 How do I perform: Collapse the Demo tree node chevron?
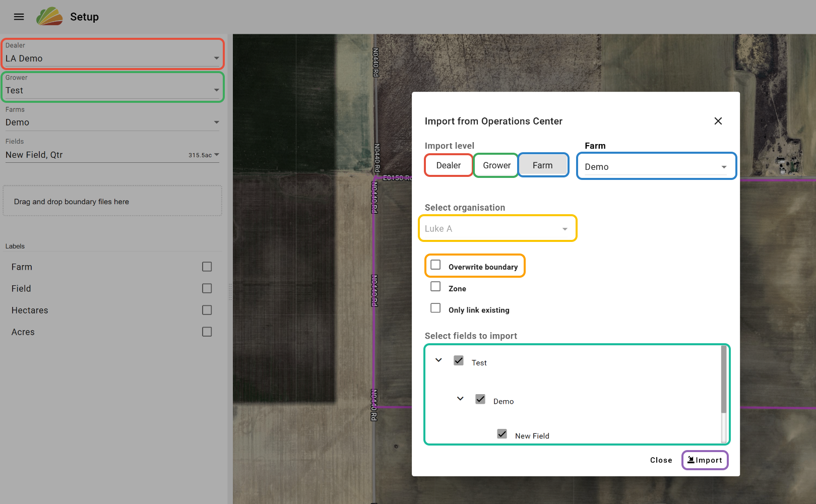pos(460,399)
